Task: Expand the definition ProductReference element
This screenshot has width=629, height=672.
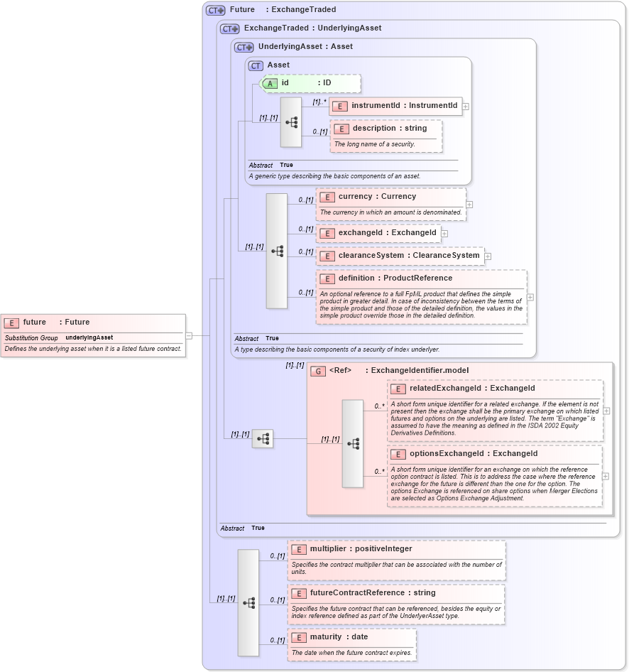Action: (530, 296)
